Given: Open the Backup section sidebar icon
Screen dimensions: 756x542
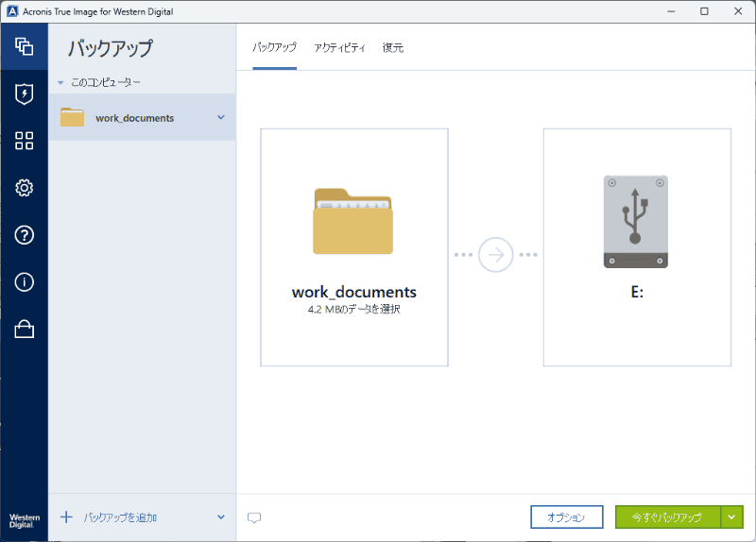Looking at the screenshot, I should (25, 46).
